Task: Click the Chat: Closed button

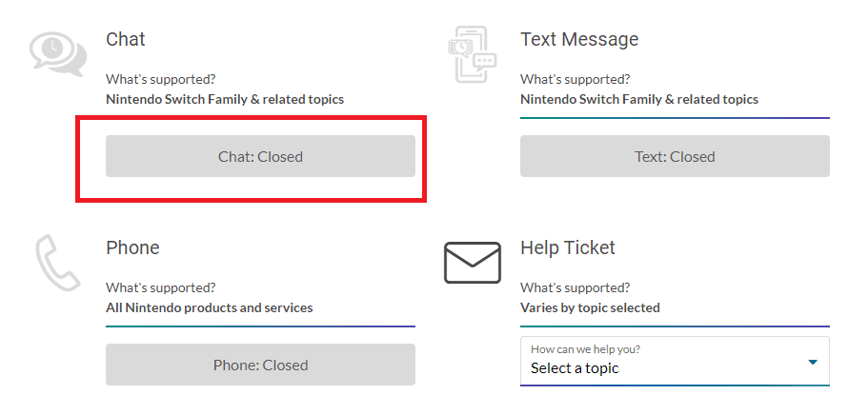Action: pos(260,157)
